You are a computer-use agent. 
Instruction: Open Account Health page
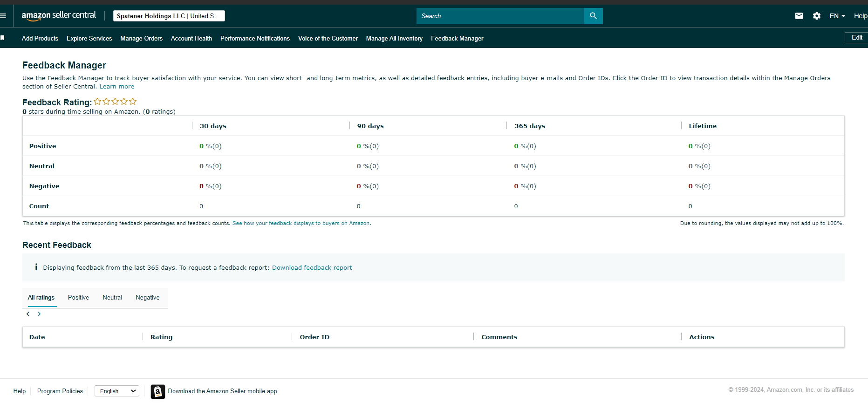pyautogui.click(x=191, y=38)
